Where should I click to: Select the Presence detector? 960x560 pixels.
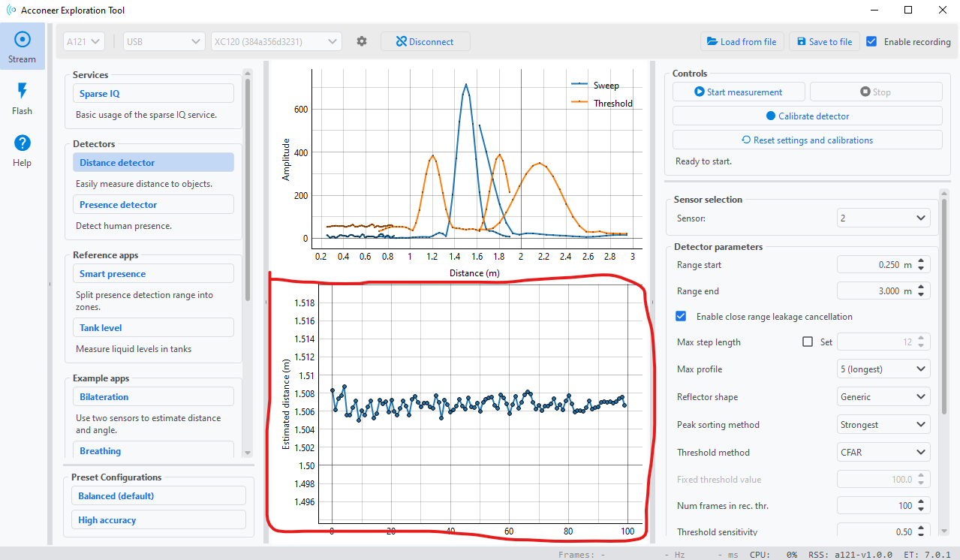coord(153,204)
